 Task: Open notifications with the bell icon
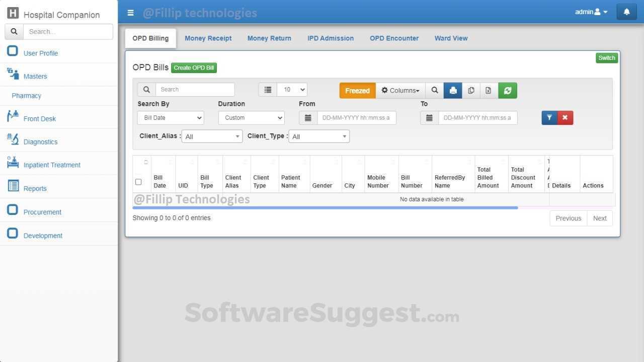point(626,11)
